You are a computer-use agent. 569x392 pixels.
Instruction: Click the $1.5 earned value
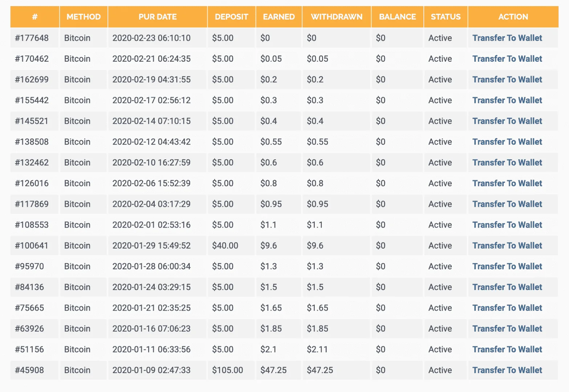click(x=269, y=287)
